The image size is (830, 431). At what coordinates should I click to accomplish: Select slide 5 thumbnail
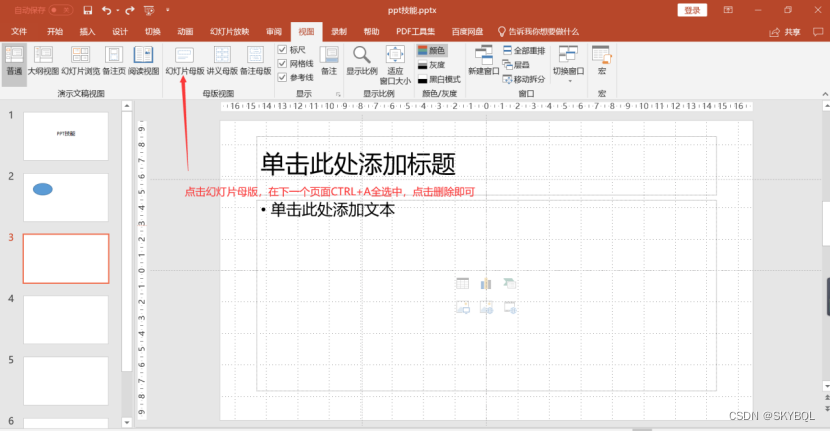coord(66,381)
